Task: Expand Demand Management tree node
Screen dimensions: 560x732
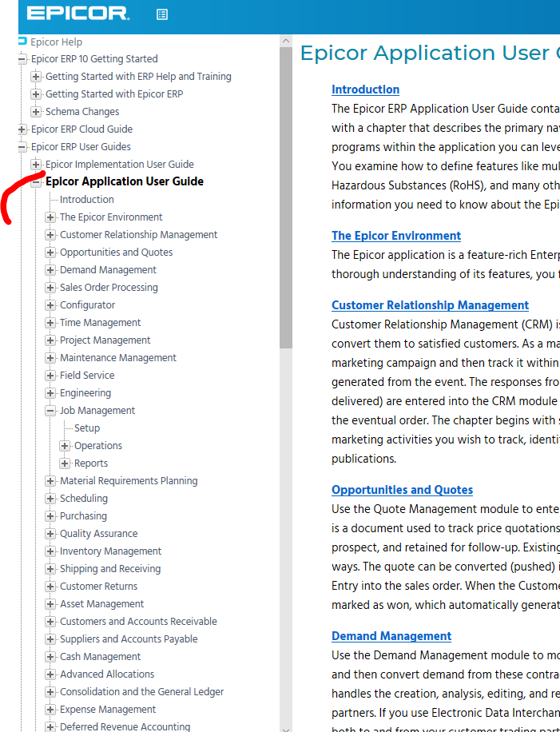Action: tap(50, 270)
